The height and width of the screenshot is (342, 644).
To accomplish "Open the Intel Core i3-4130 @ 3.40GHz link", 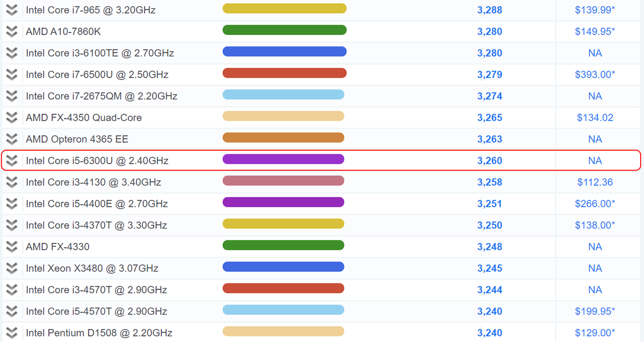I will [x=93, y=182].
